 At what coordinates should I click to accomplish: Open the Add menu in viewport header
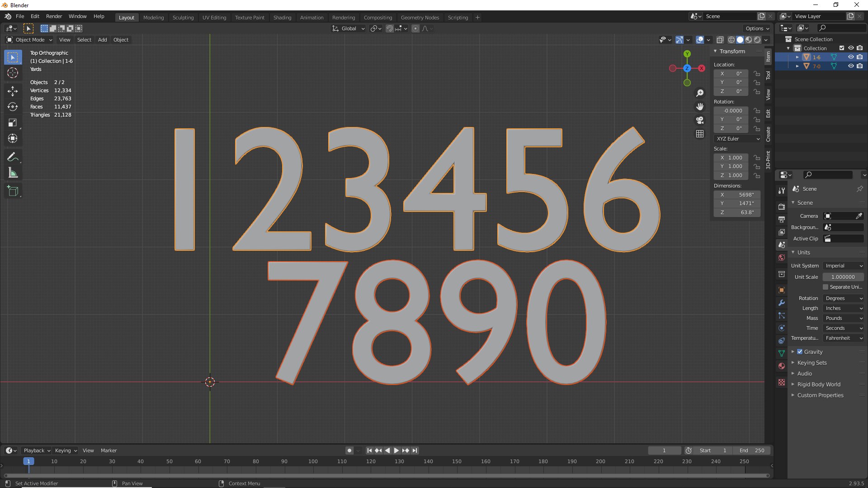point(103,40)
